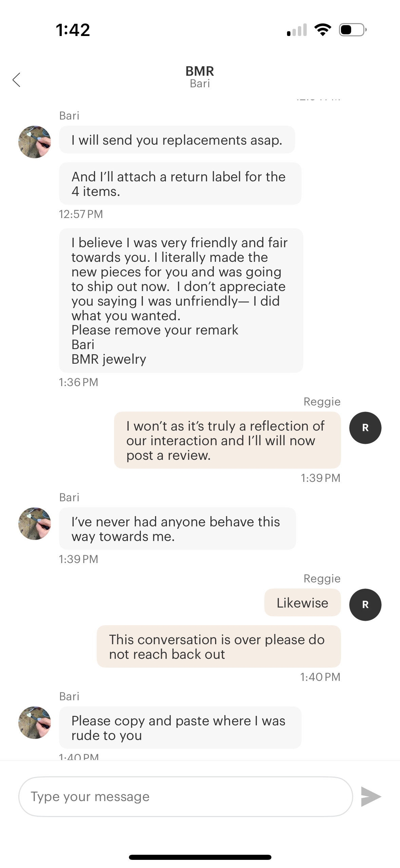Tap the Type your message field

coord(185,796)
